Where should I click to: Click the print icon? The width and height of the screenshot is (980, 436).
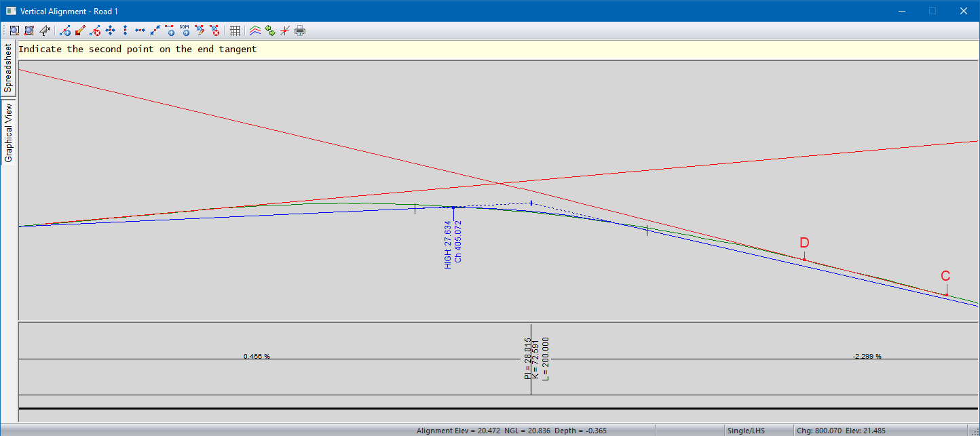point(300,31)
